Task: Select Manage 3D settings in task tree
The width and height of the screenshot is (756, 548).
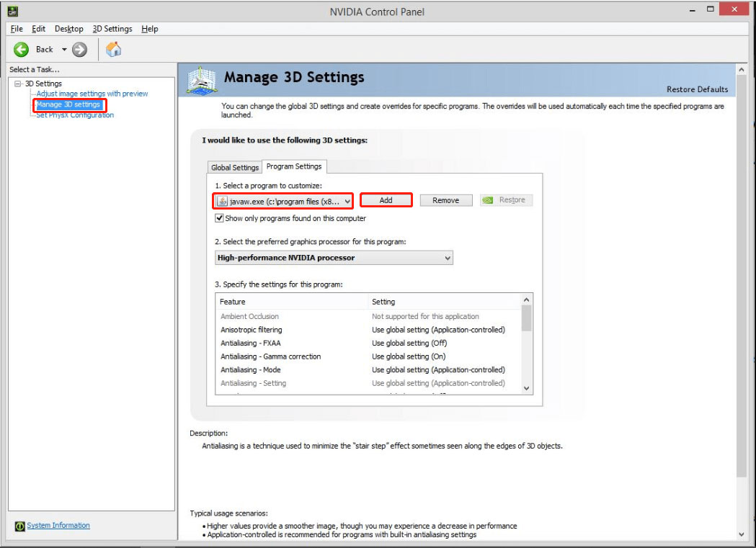Action: pos(68,104)
